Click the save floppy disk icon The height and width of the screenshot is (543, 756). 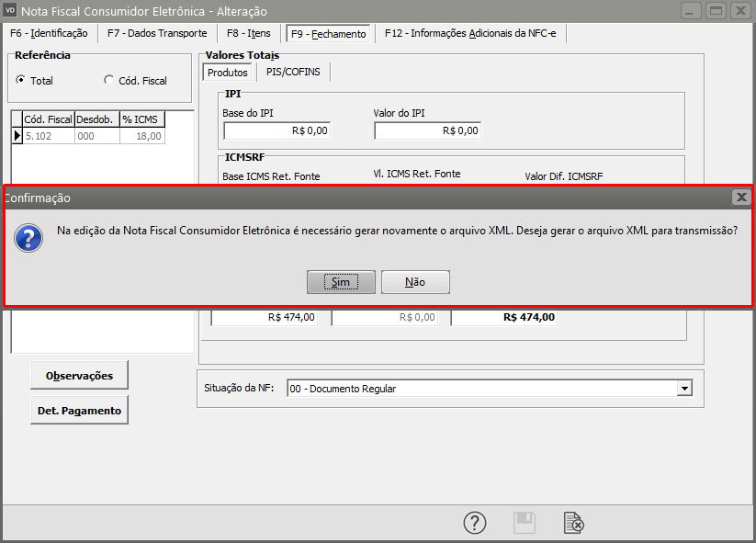click(524, 523)
